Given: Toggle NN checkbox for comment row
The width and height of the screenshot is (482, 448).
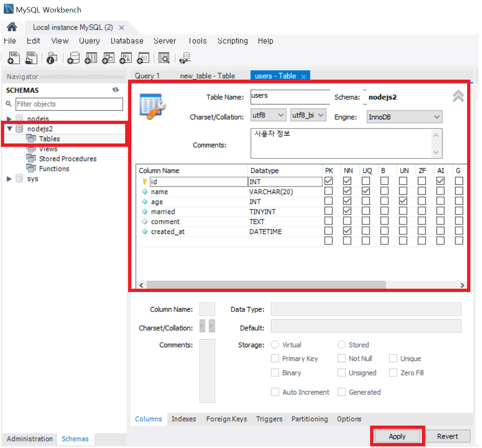Looking at the screenshot, I should (347, 221).
